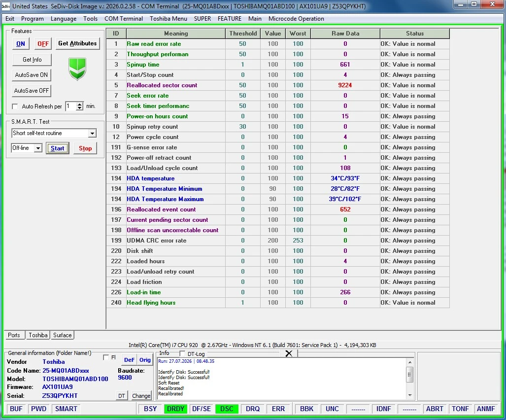The width and height of the screenshot is (506, 420).
Task: Open the Exit menu
Action: pyautogui.click(x=10, y=19)
